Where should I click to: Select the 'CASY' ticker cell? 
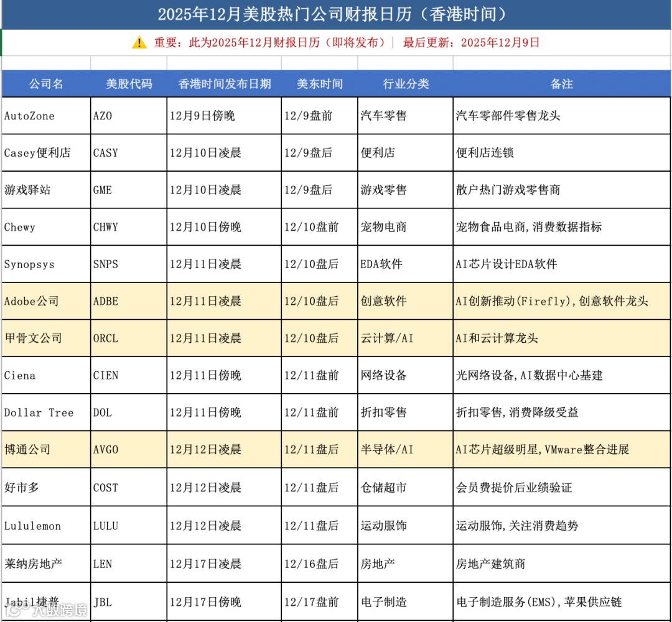(x=129, y=153)
